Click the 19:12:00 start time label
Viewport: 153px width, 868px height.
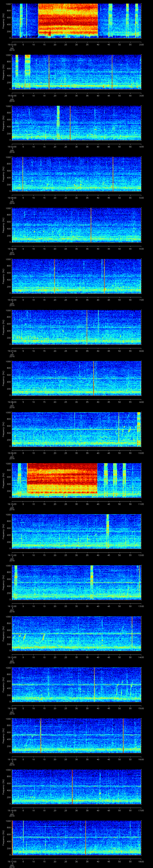(x=12, y=606)
